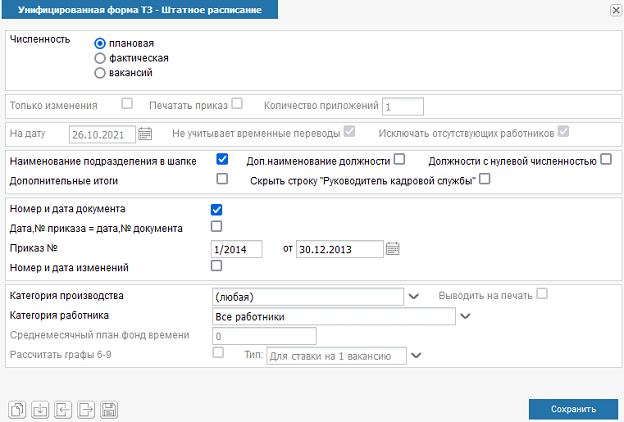Toggle Номер и дата документа checkbox
The image size is (624, 422).
216,210
